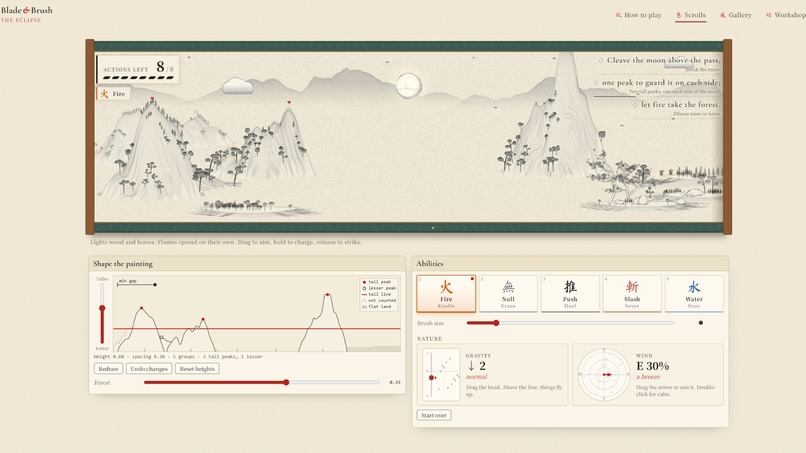This screenshot has width=806, height=453.
Task: Click the Redraw button
Action: [108, 369]
